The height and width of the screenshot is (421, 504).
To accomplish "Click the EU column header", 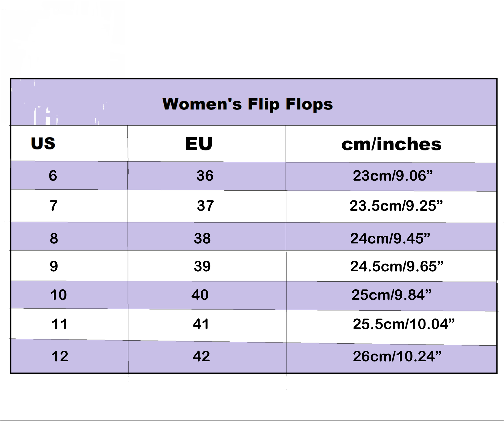I will tap(199, 144).
